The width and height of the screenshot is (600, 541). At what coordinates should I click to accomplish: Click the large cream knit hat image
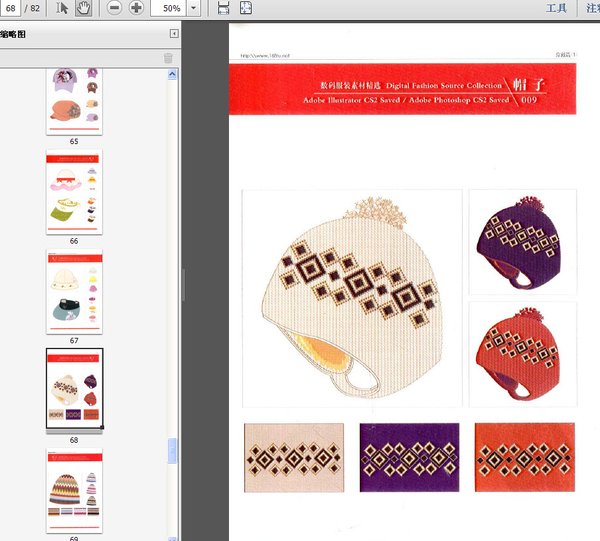tap(352, 298)
